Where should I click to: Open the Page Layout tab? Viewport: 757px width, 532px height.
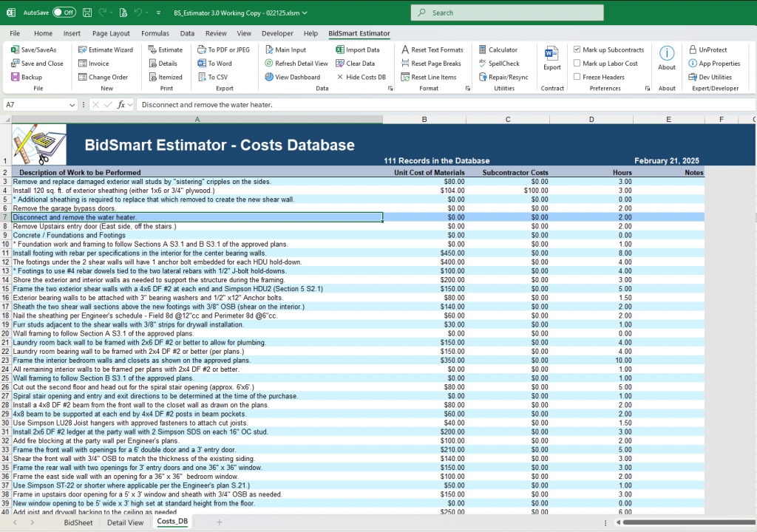[x=111, y=33]
